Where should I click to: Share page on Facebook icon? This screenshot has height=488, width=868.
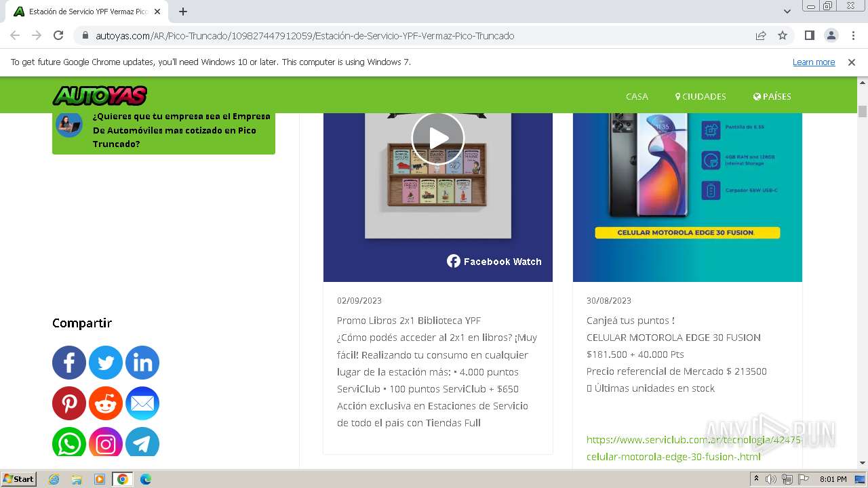[69, 363]
